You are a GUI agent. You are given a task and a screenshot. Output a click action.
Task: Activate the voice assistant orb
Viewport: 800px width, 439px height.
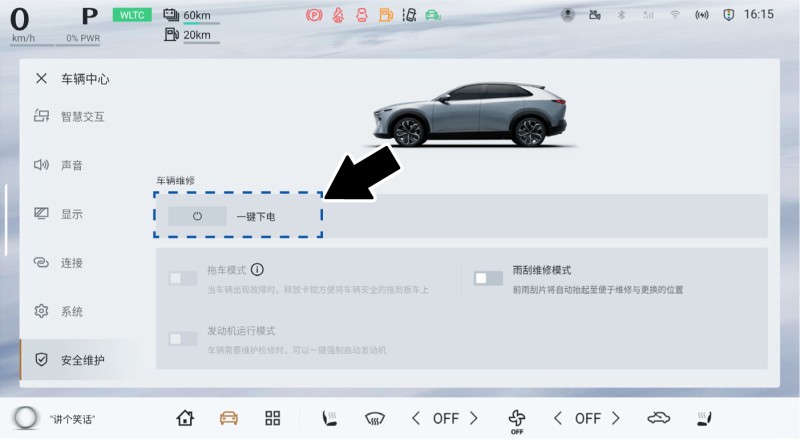pos(26,418)
